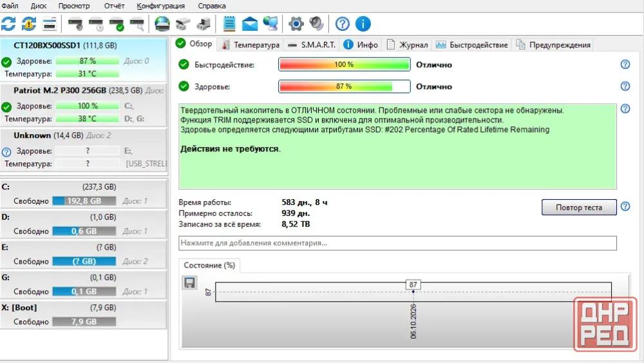The width and height of the screenshot is (644, 363).
Task: Click the globe with disk toolbar icon
Action: [162, 24]
